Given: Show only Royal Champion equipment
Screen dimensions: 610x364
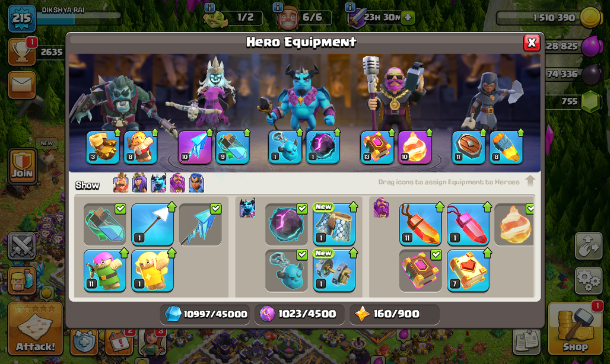Looking at the screenshot, I should point(196,183).
